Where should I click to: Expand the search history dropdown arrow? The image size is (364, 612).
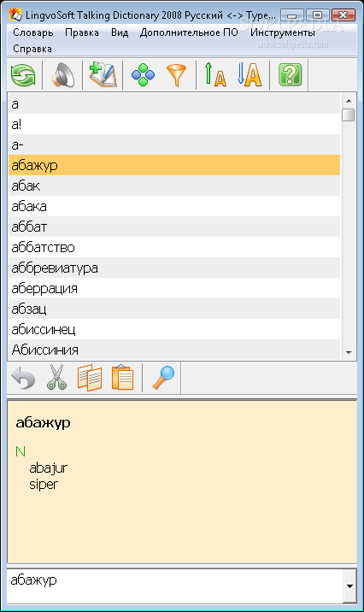[x=349, y=586]
